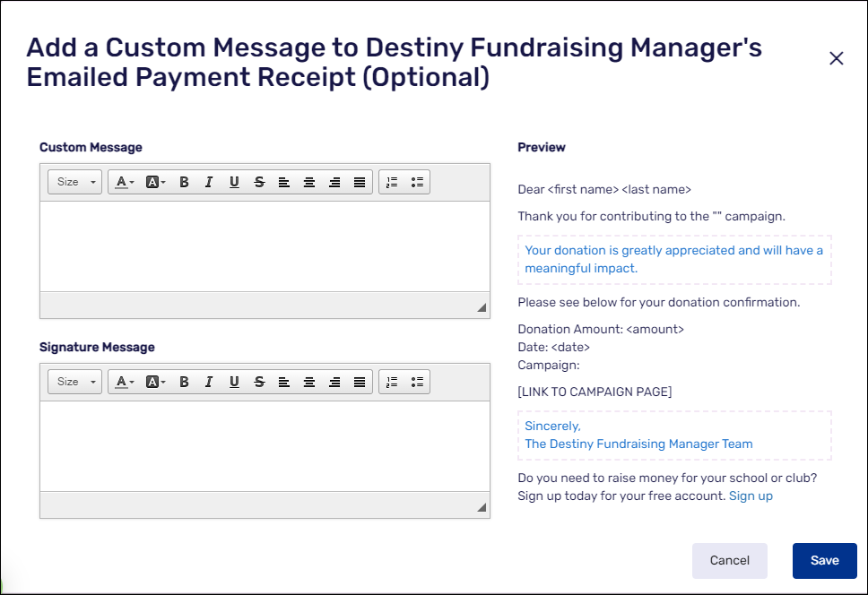The width and height of the screenshot is (868, 595).
Task: Follow the Sign up link
Action: click(x=751, y=496)
